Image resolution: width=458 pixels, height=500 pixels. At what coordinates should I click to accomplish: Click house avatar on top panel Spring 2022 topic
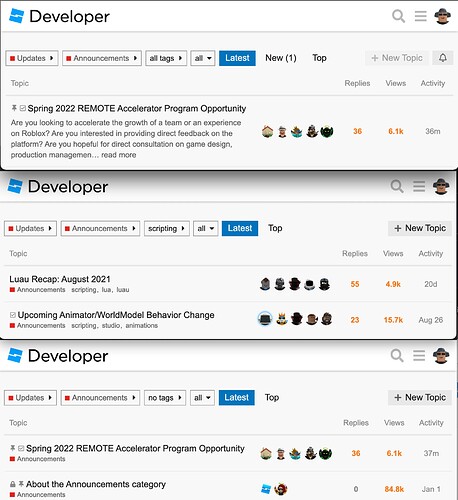pyautogui.click(x=267, y=131)
